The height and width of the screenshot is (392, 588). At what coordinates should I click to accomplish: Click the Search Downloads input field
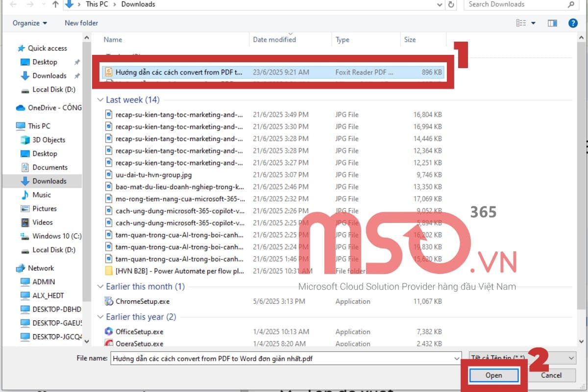coord(515,4)
